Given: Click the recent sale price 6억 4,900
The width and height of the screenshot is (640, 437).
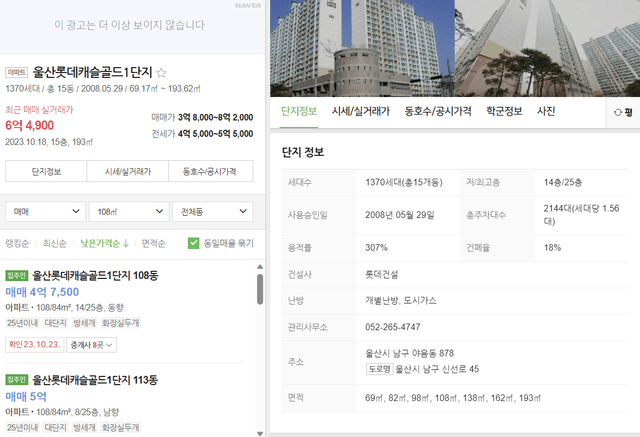Looking at the screenshot, I should click(29, 125).
